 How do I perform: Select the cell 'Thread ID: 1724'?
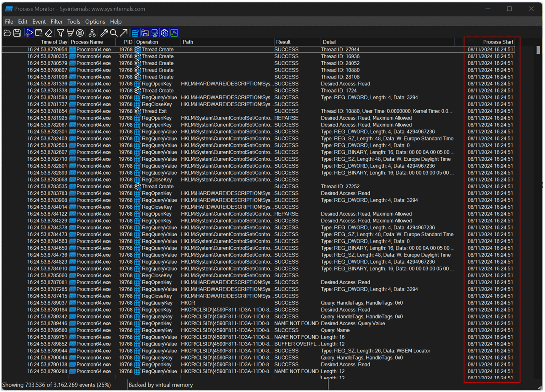pos(339,91)
